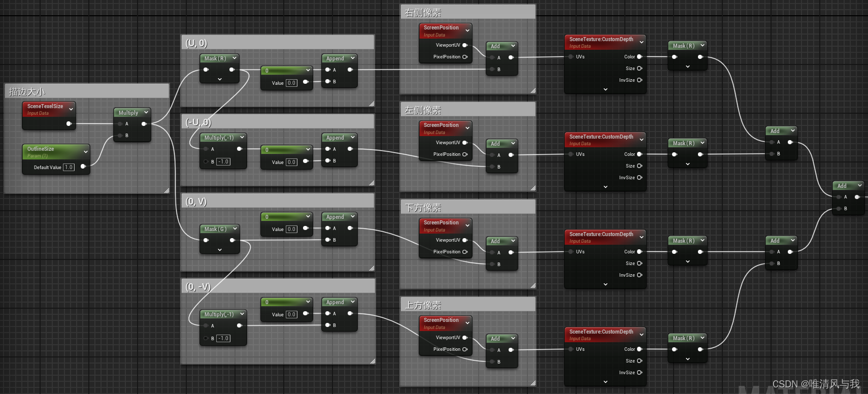Click the Multiply(,-1) output pin in (0, -V)
Viewport: 868px width, 394px height.
(239, 325)
